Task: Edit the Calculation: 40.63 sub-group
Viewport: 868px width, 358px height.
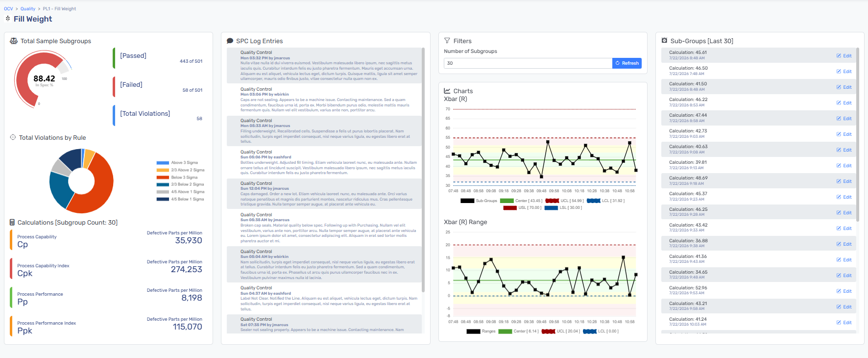Action: (844, 150)
